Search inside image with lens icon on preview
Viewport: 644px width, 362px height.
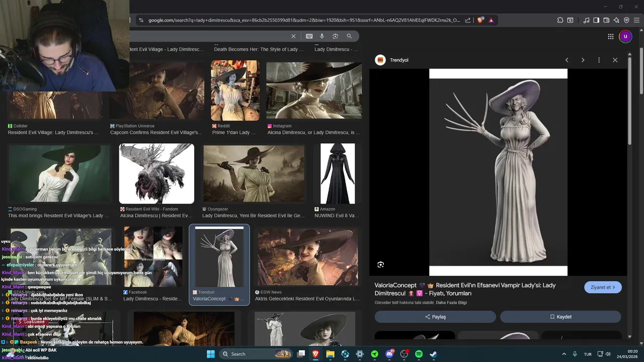381,264
